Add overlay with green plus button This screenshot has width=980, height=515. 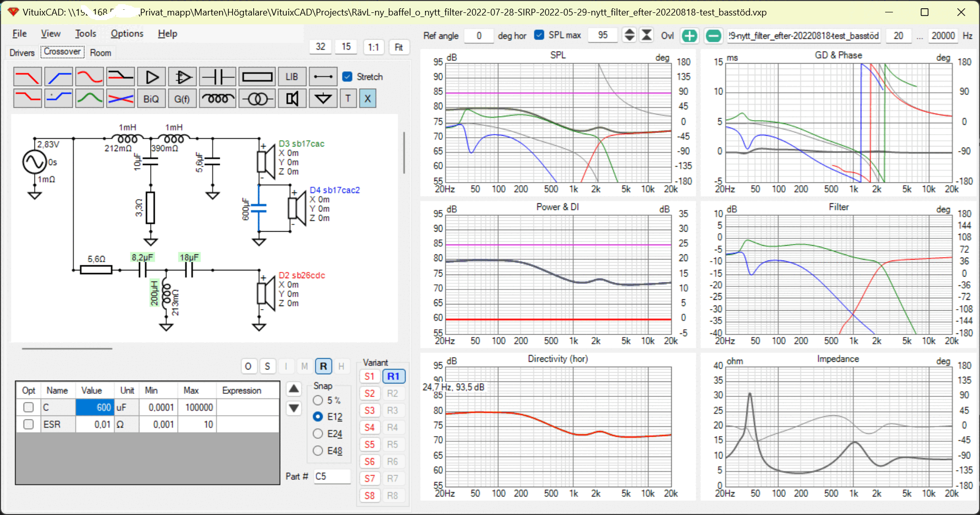click(690, 36)
